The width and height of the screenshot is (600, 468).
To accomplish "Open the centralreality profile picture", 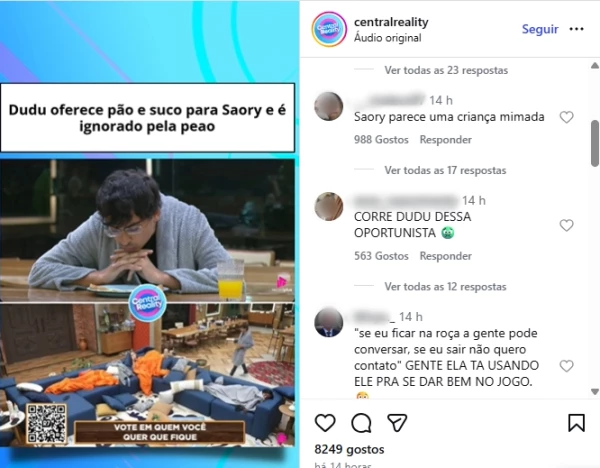I will pyautogui.click(x=329, y=29).
